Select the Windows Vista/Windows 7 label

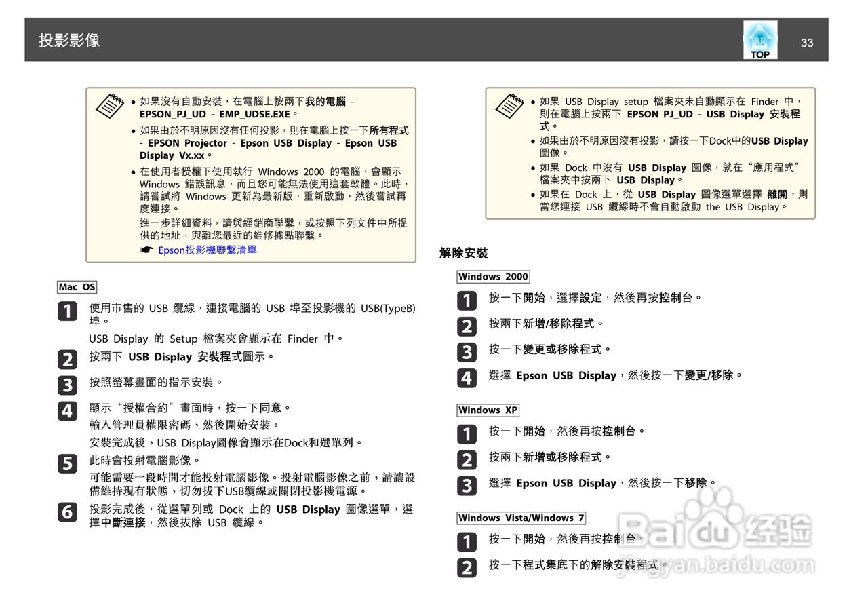[521, 518]
